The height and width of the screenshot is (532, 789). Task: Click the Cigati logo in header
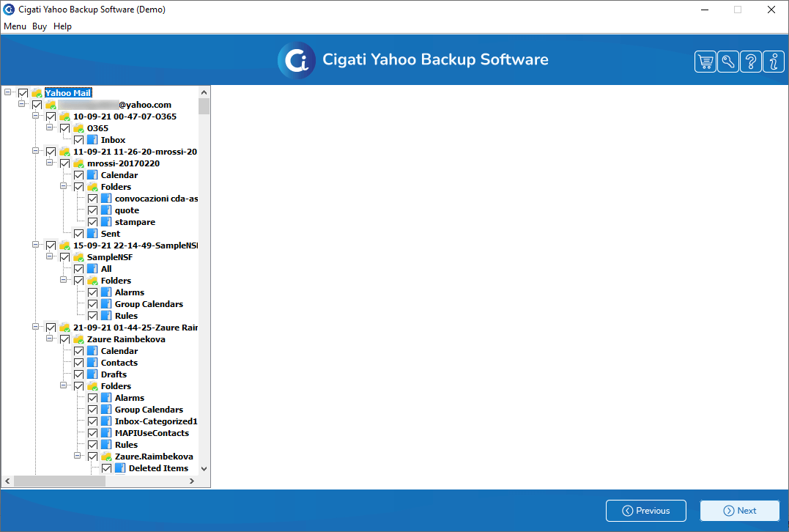(297, 60)
